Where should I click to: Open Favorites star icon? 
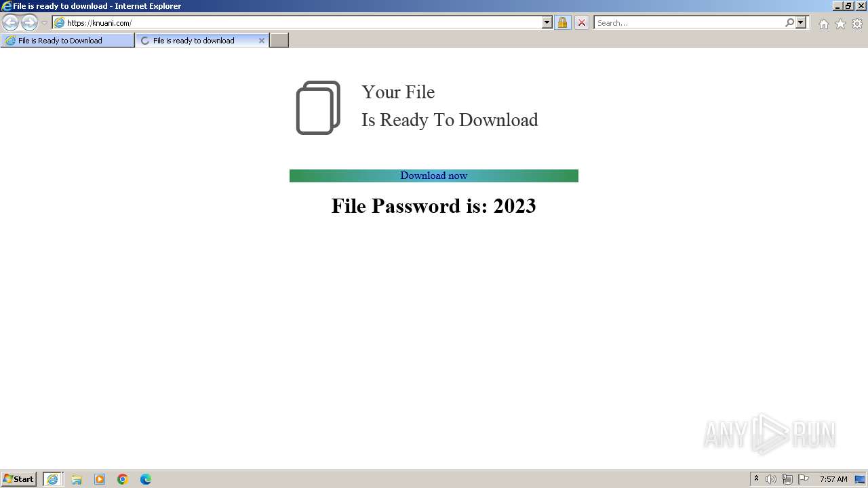click(x=840, y=24)
